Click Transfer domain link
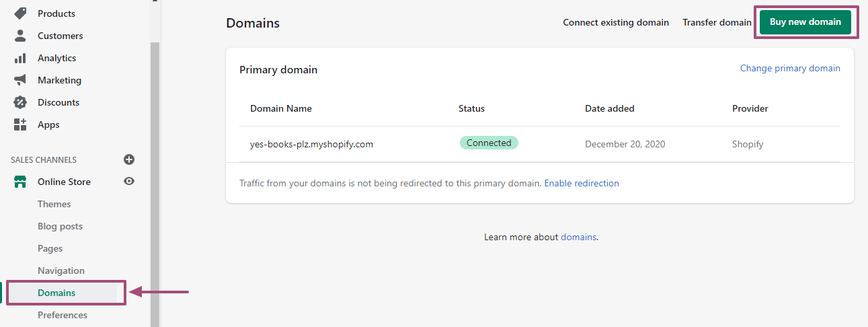 717,22
